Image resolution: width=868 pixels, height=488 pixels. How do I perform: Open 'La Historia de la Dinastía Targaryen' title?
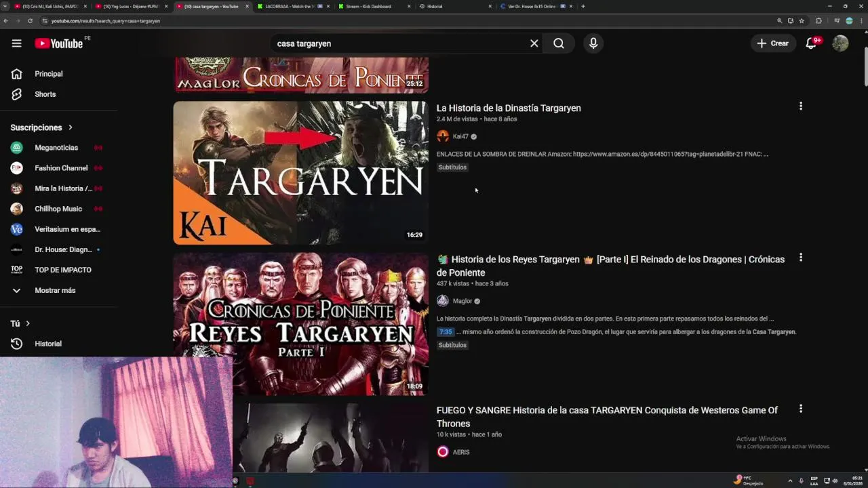tap(509, 108)
